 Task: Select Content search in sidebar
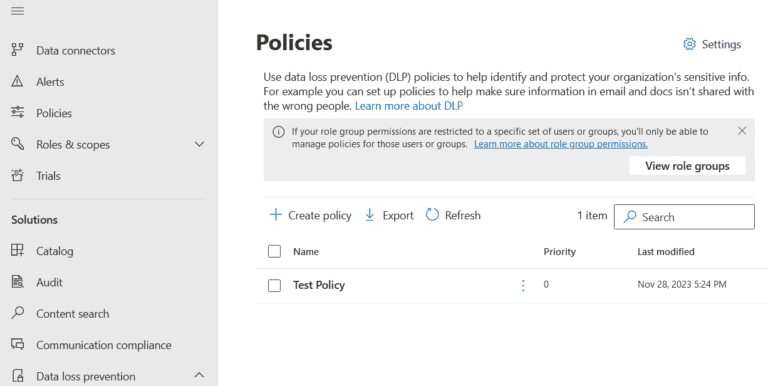coord(72,314)
